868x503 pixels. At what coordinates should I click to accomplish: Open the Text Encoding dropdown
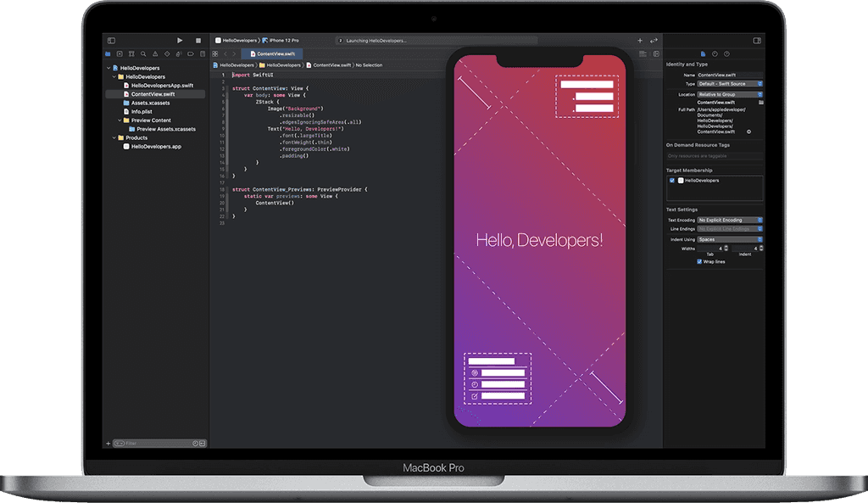(730, 220)
